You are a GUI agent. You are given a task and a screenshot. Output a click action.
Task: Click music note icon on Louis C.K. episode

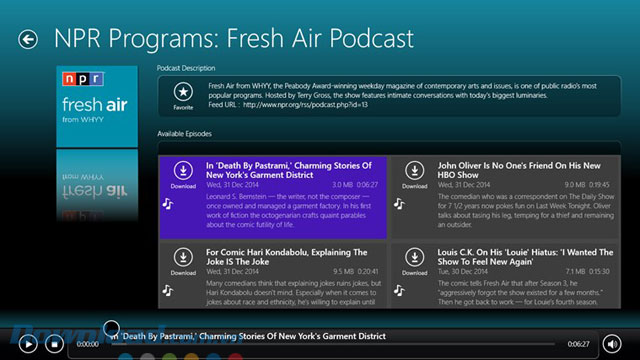pyautogui.click(x=400, y=291)
